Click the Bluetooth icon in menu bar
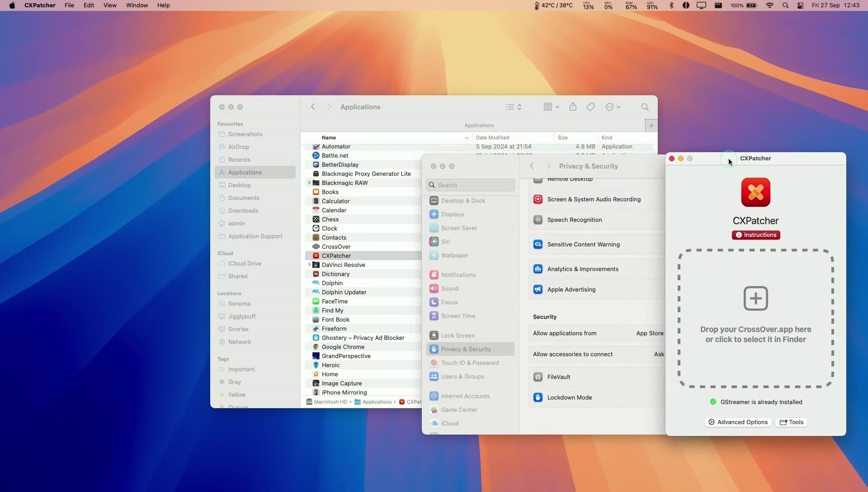 (671, 5)
